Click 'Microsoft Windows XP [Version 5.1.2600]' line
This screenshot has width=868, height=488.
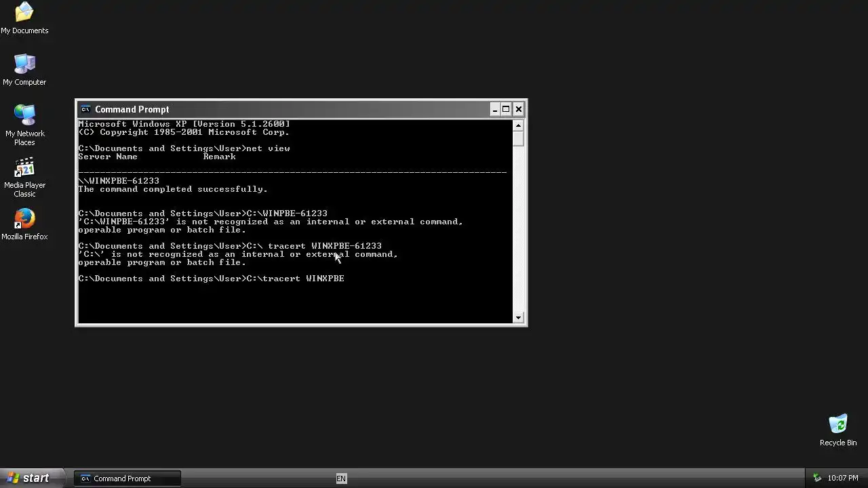click(x=184, y=124)
